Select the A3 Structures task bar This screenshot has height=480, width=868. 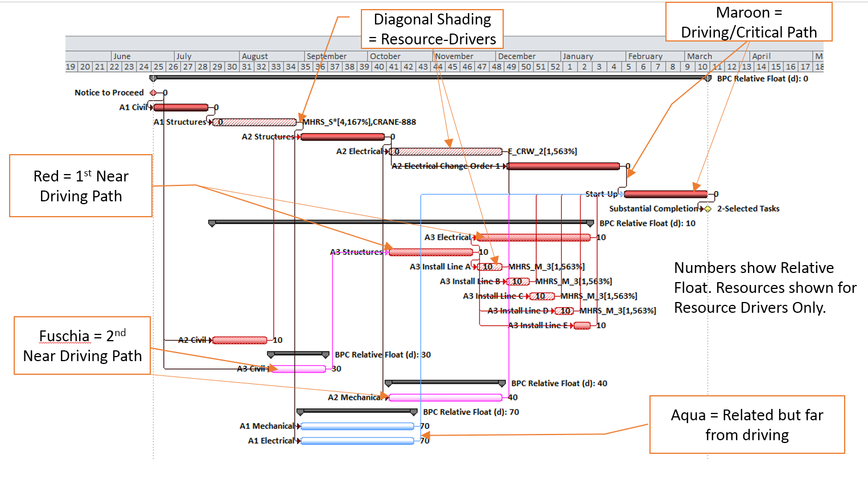(x=431, y=252)
